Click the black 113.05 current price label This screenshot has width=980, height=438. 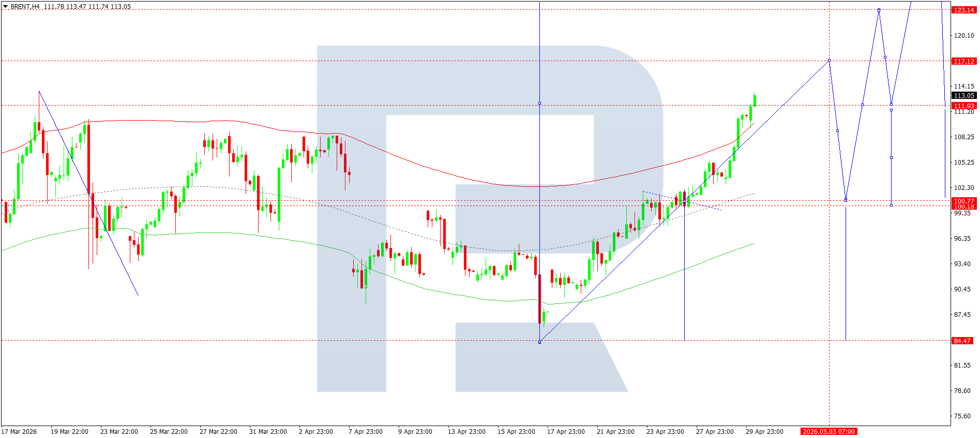click(x=963, y=95)
